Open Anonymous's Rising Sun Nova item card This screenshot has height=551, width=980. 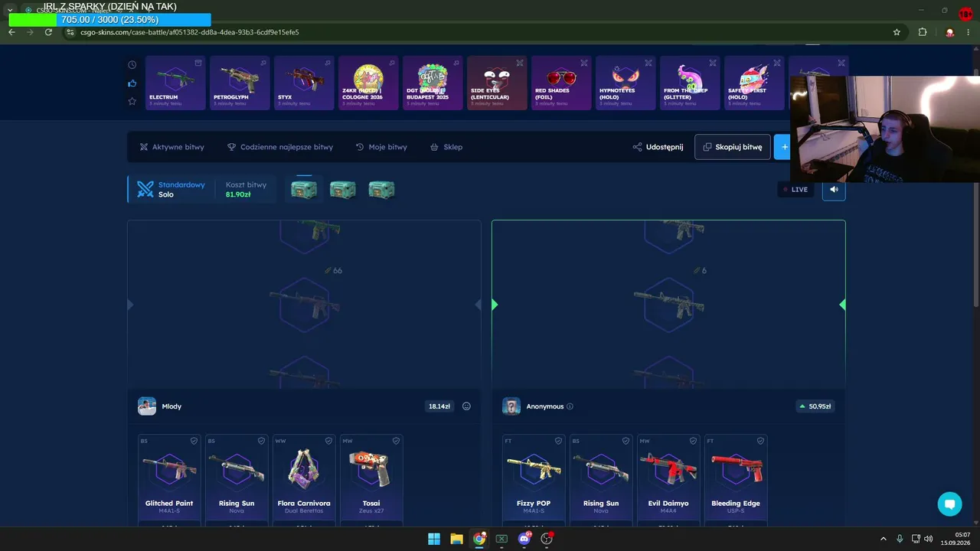(x=601, y=480)
